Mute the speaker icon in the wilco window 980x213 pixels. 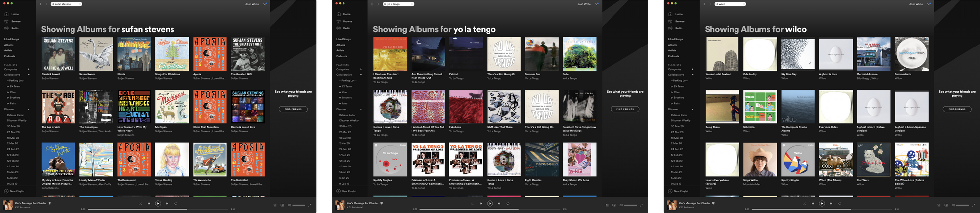pyautogui.click(x=953, y=205)
